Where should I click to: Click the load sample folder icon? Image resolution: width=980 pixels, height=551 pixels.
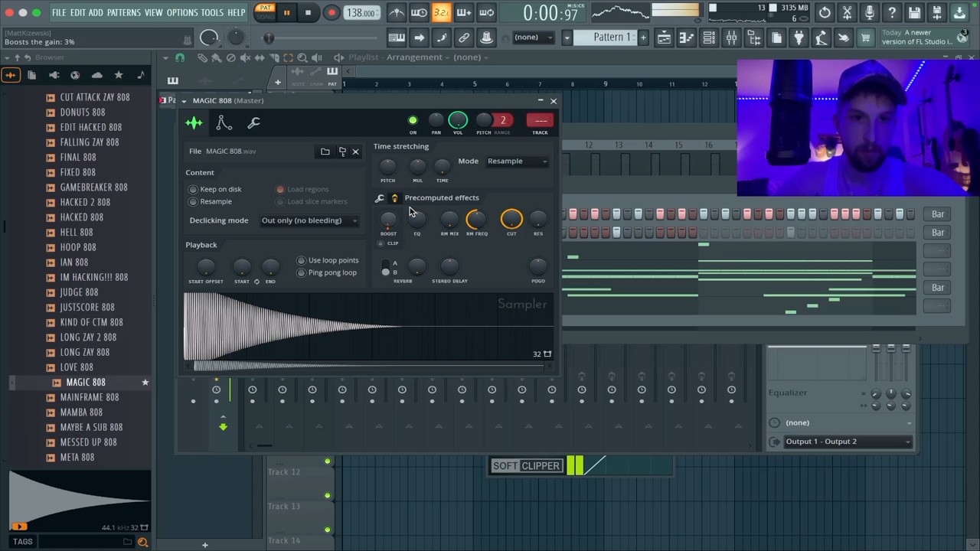click(325, 152)
